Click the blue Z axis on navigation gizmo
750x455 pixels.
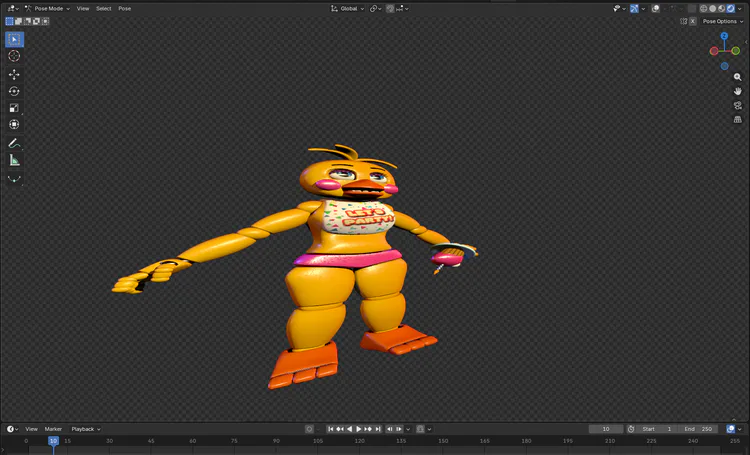point(724,36)
